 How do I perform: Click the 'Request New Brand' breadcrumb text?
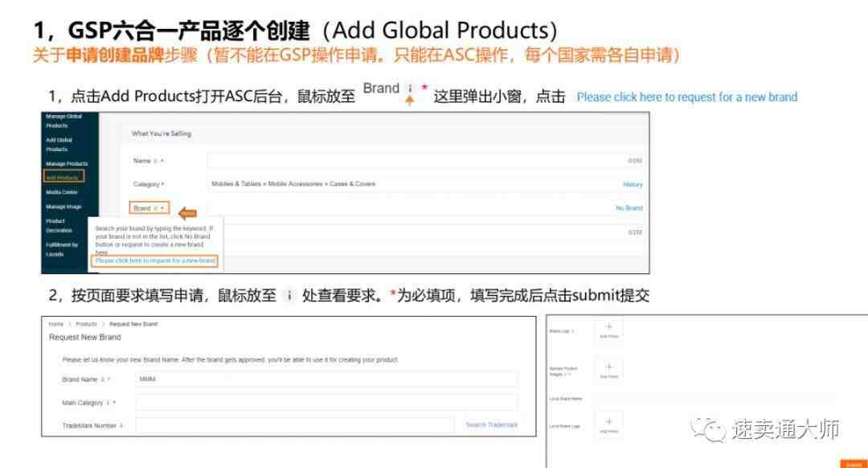pyautogui.click(x=133, y=324)
